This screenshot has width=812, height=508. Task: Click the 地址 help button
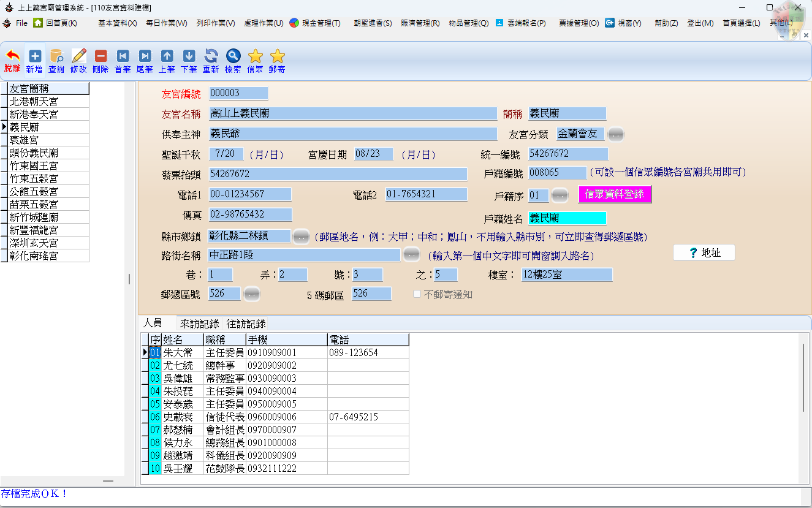tap(704, 252)
